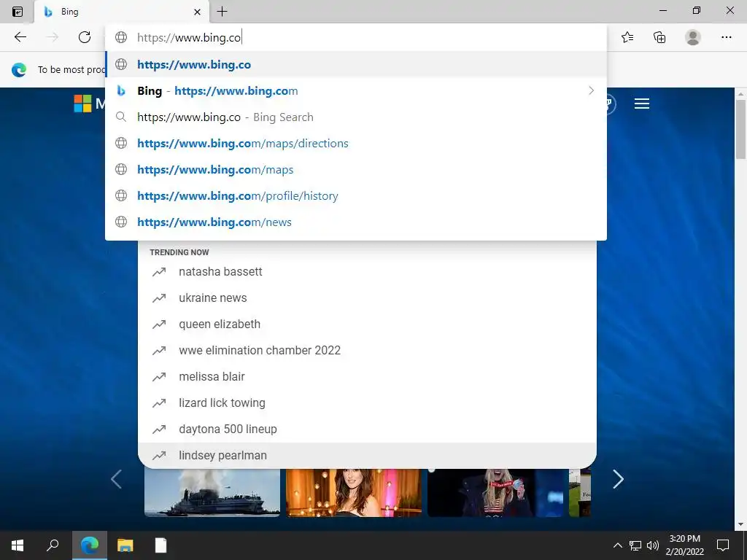Open the bing.com/maps suggestion

[x=356, y=169]
